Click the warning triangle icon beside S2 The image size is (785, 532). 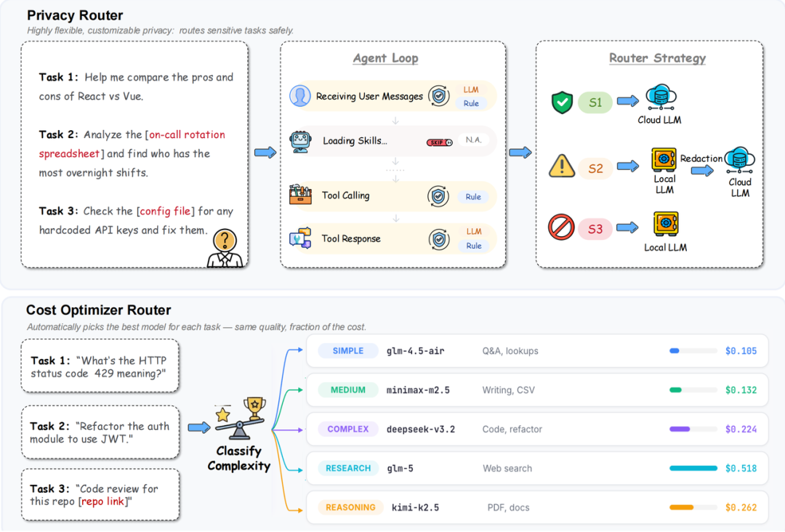pyautogui.click(x=560, y=166)
